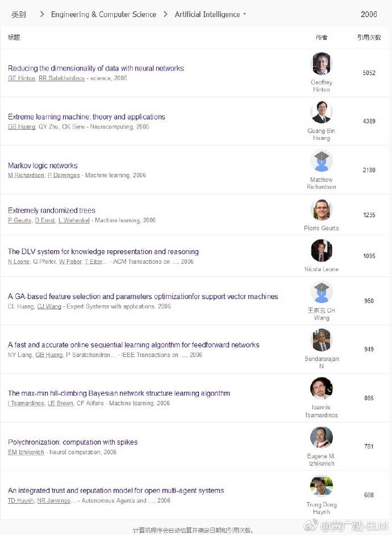
Task: Open 'Extremely randomized trees' paper link
Action: point(52,210)
